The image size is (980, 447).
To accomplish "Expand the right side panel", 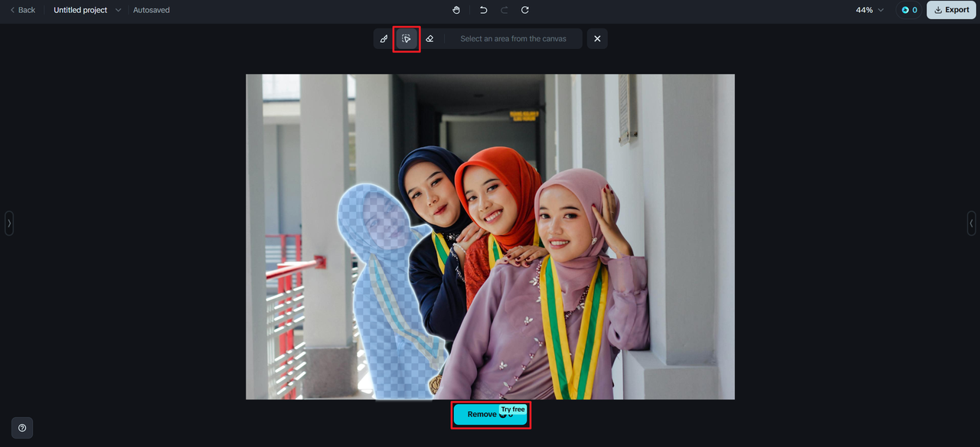I will point(972,223).
